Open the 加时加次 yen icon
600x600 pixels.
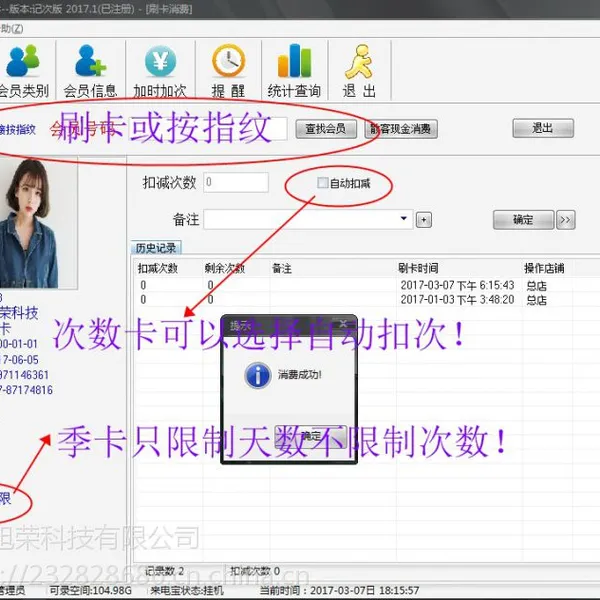pos(160,71)
